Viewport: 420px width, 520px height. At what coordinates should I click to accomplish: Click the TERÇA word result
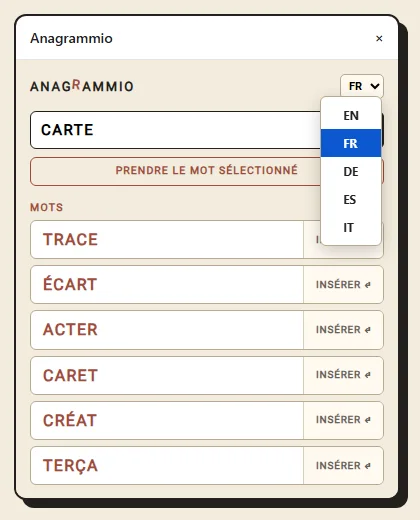click(167, 465)
